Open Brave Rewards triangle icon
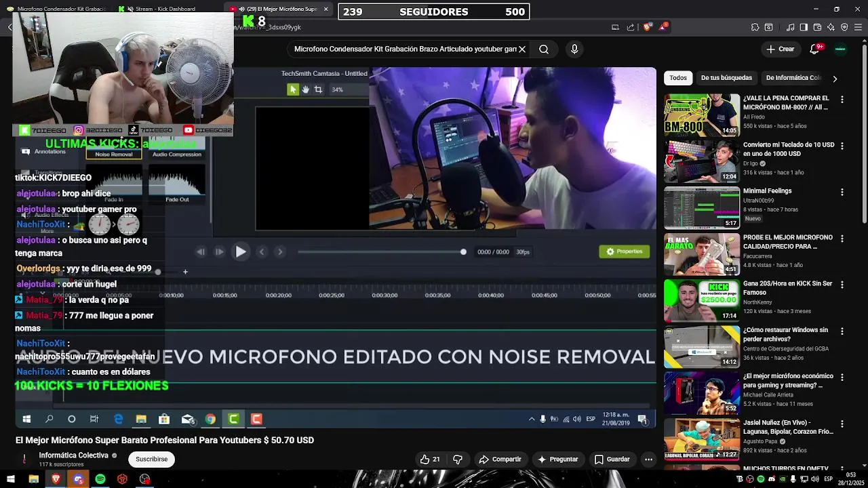Viewport: 868px width, 488px height. (664, 27)
